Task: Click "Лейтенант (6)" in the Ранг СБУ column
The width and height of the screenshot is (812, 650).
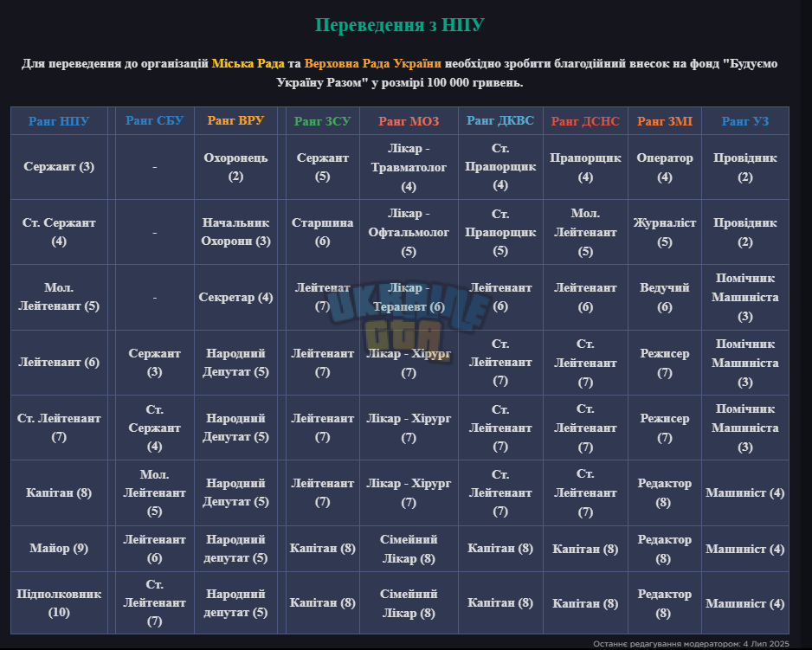Action: click(x=154, y=549)
